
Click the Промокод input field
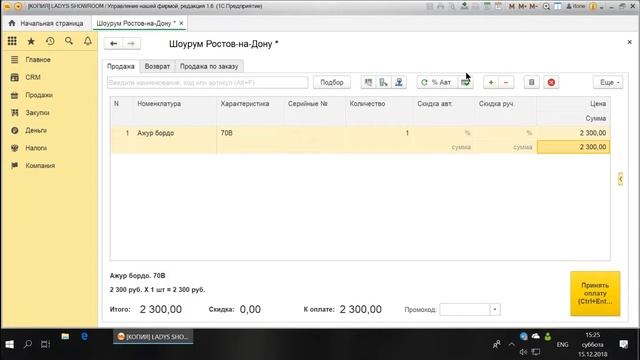tap(464, 309)
